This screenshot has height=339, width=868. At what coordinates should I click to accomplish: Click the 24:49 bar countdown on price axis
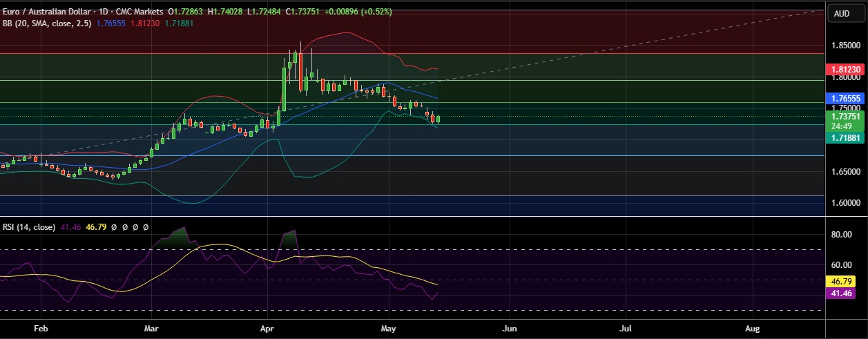click(842, 126)
